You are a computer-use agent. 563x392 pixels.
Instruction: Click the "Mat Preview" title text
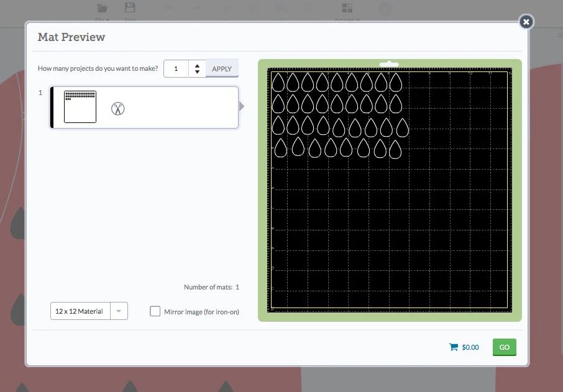pyautogui.click(x=71, y=37)
